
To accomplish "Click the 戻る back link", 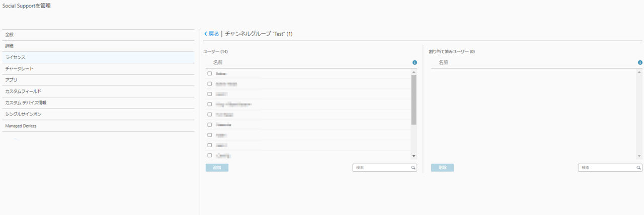I will (214, 34).
